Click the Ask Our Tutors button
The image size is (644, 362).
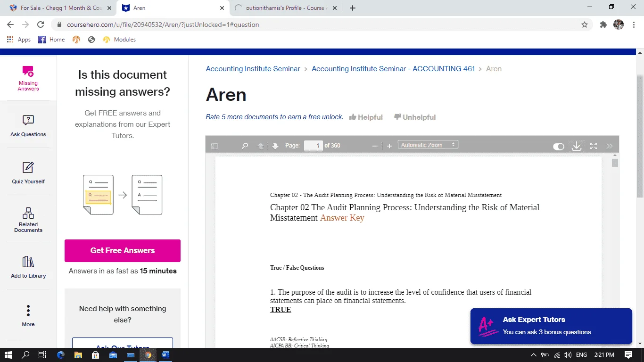point(123,343)
